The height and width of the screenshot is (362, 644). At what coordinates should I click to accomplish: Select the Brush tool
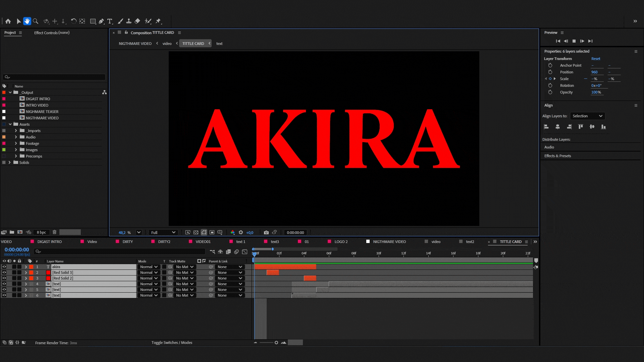coord(120,21)
